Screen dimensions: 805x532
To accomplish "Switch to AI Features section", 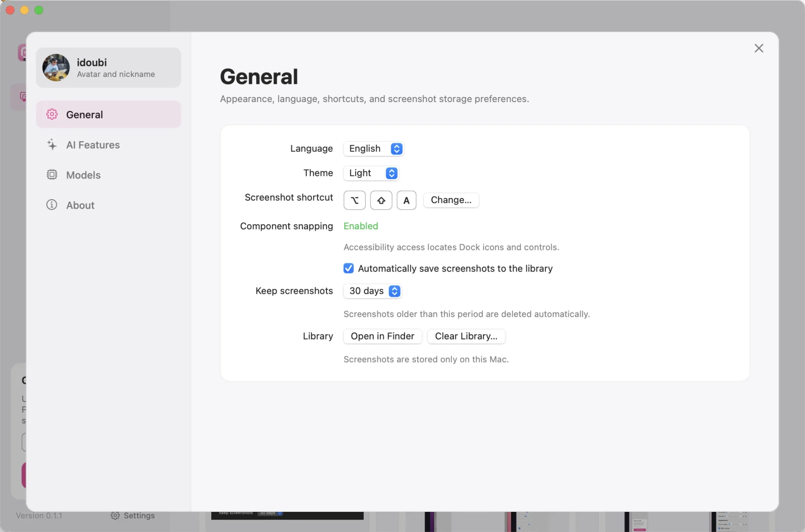I will point(108,145).
